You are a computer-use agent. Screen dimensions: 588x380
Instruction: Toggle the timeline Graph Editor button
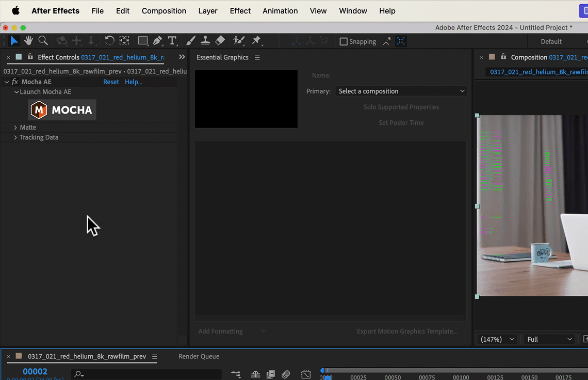tap(306, 374)
